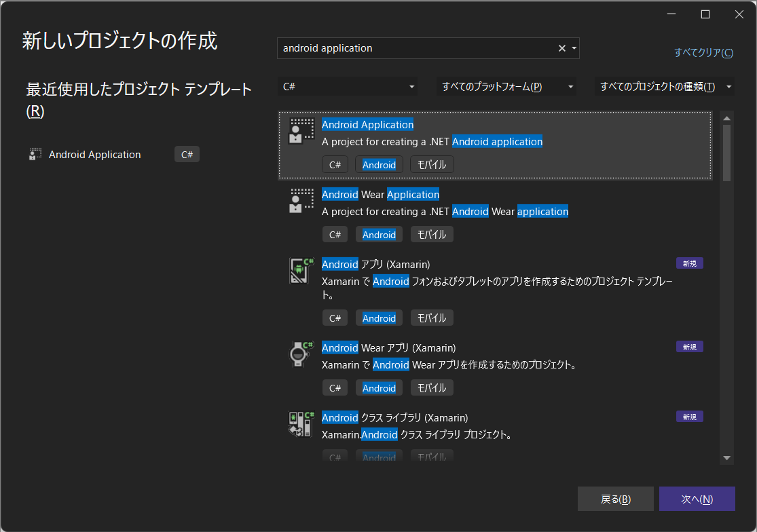
Task: Select the Android Application template title
Action: (x=367, y=124)
